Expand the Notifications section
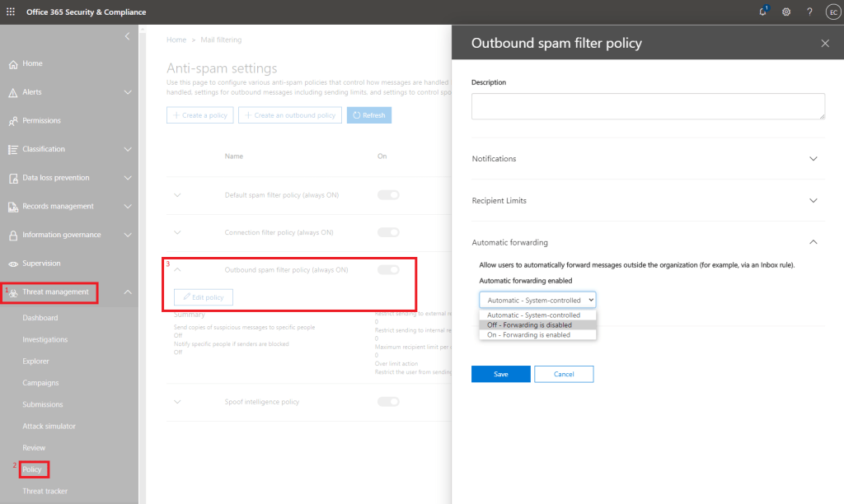 [x=814, y=158]
